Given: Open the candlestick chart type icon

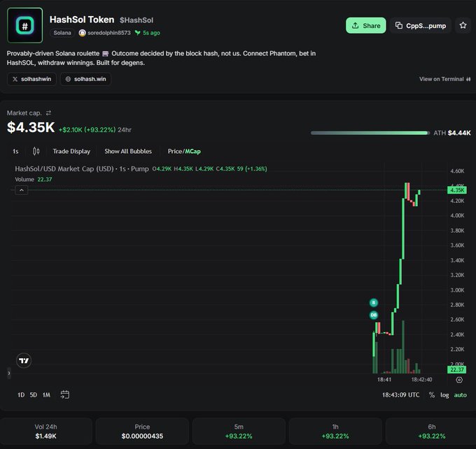Looking at the screenshot, I should click(36, 151).
